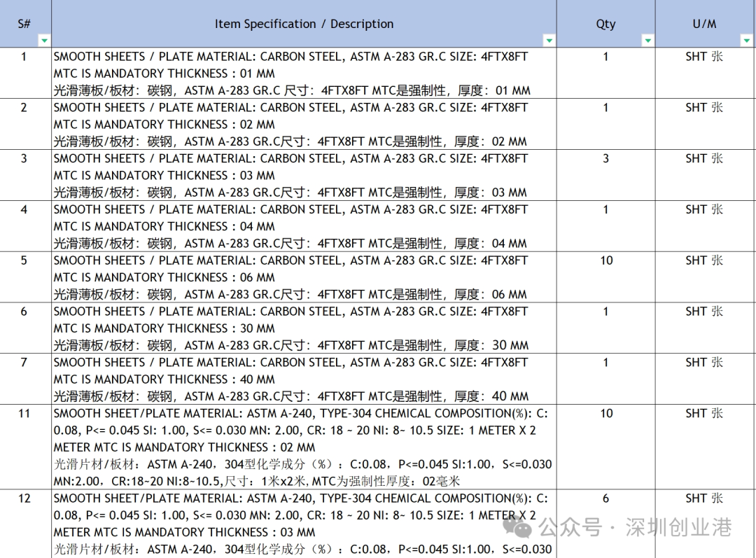Select SHT 张 unit cell in row 1
Screen dimensions: 756x558
(x=704, y=73)
